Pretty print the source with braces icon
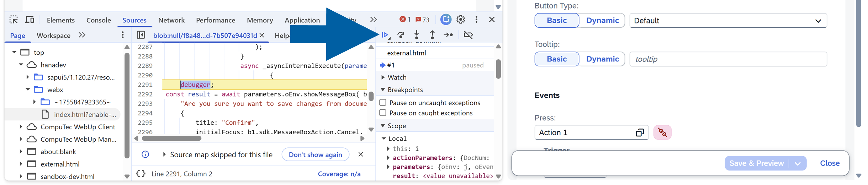The width and height of the screenshot is (868, 185). 141,174
